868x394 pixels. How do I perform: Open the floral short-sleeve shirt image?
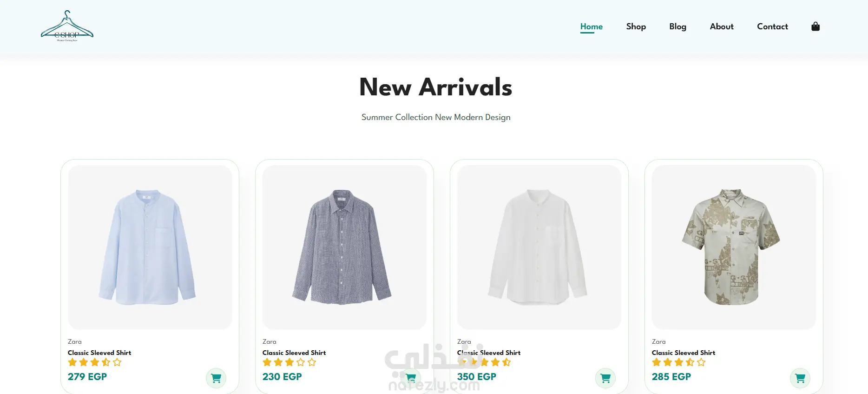[734, 247]
